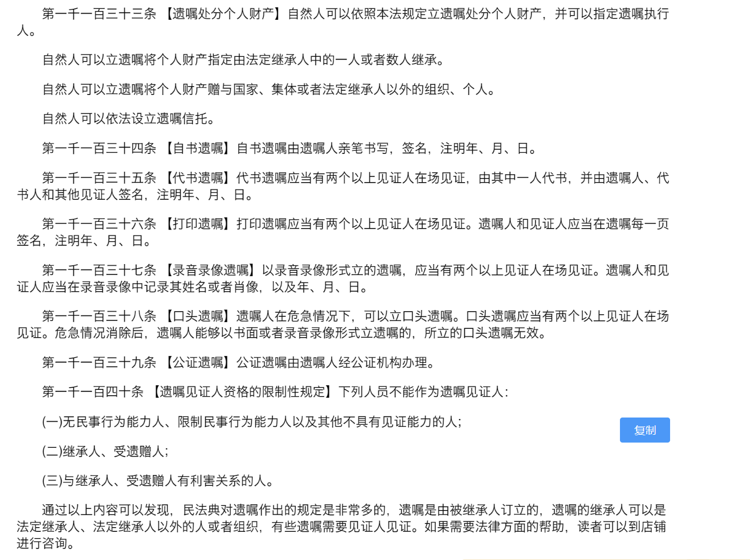Click the text 第一千一百三十九条
Screen dimensions: 750x560
[99, 363]
